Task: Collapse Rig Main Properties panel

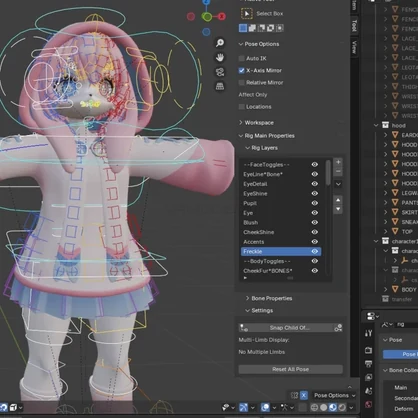Action: click(x=241, y=136)
